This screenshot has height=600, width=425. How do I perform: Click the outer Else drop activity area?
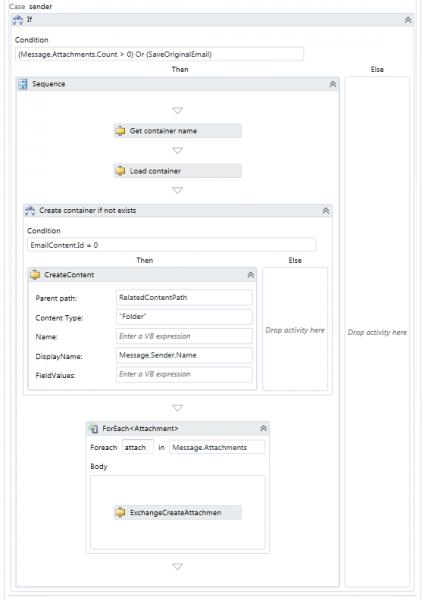pos(377,332)
